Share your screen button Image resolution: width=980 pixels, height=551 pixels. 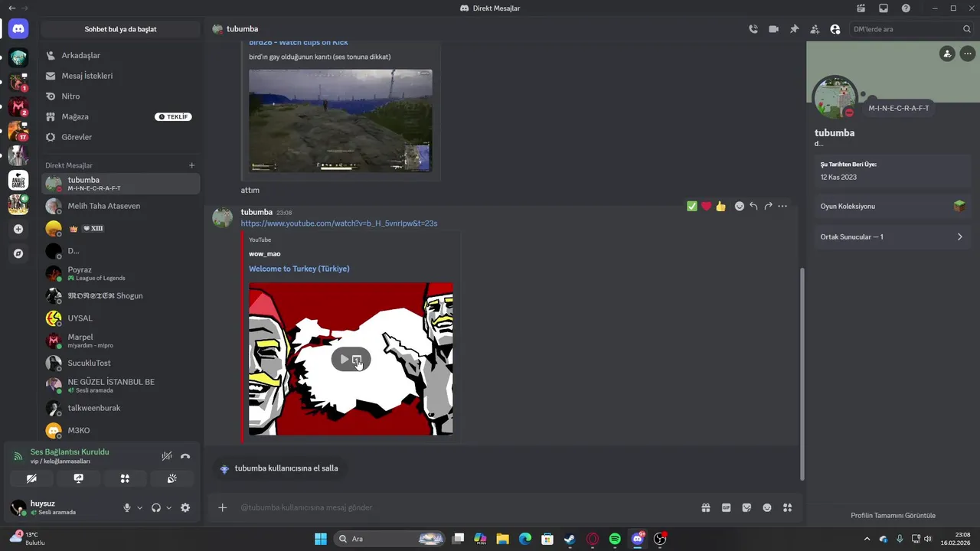pos(78,478)
